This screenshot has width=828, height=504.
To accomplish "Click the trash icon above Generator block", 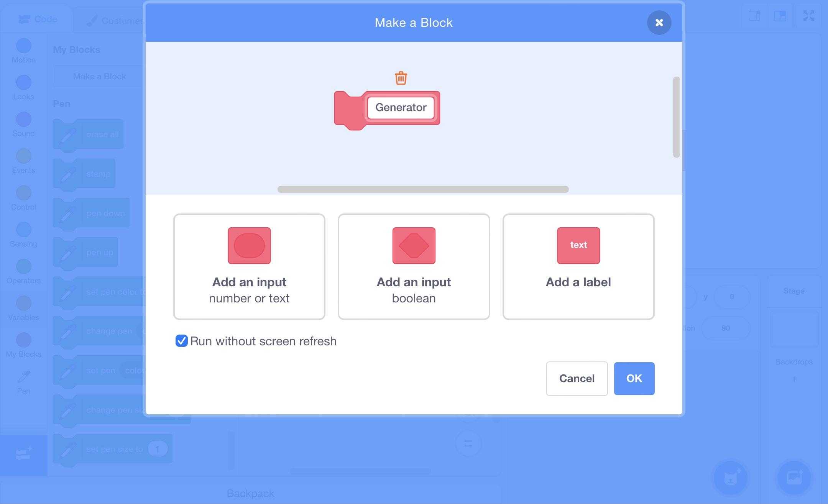I will click(401, 78).
